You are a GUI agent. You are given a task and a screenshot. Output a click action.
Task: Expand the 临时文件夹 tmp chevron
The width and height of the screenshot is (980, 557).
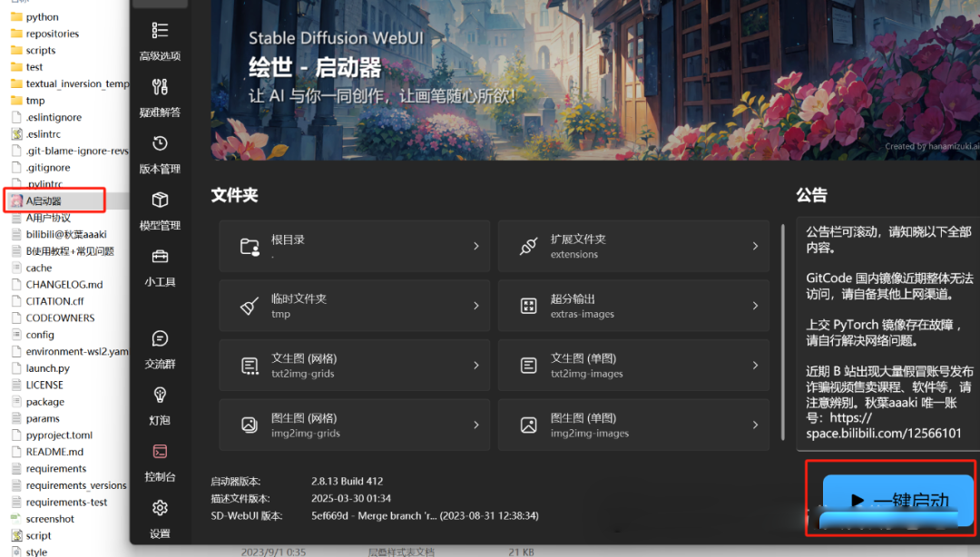pos(476,306)
